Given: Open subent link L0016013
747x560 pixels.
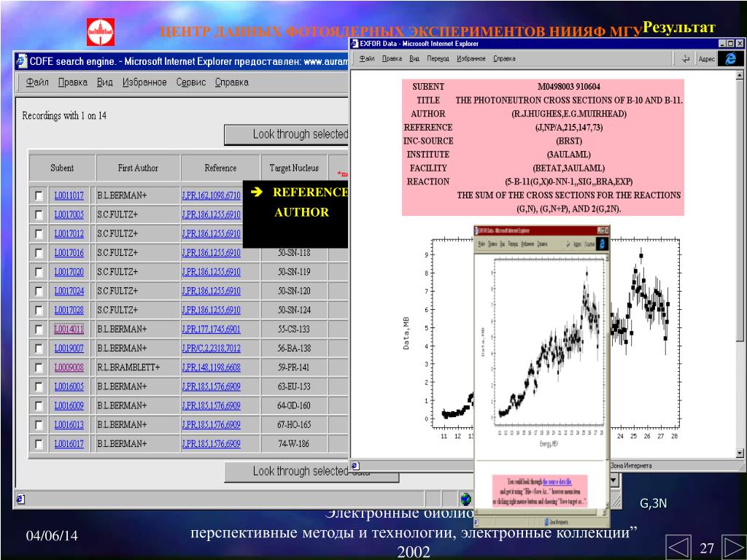Looking at the screenshot, I should point(69,424).
